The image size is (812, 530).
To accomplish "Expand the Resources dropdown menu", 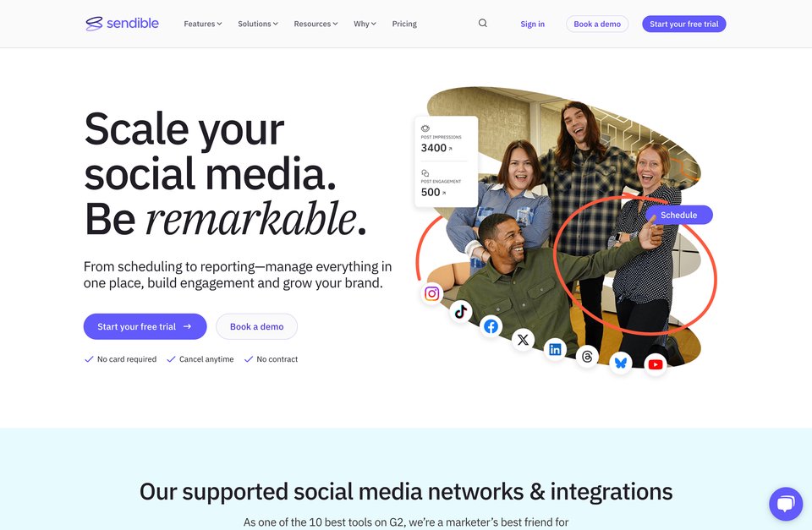I will [x=315, y=24].
